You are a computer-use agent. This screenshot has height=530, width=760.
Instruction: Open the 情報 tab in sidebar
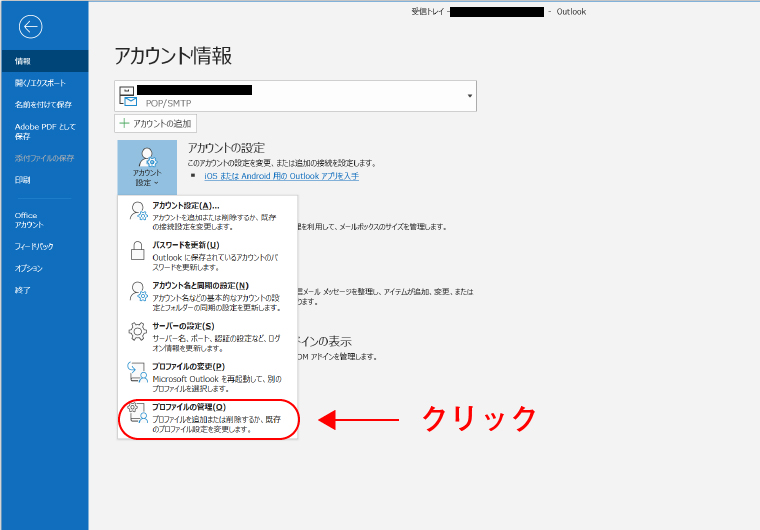[45, 61]
